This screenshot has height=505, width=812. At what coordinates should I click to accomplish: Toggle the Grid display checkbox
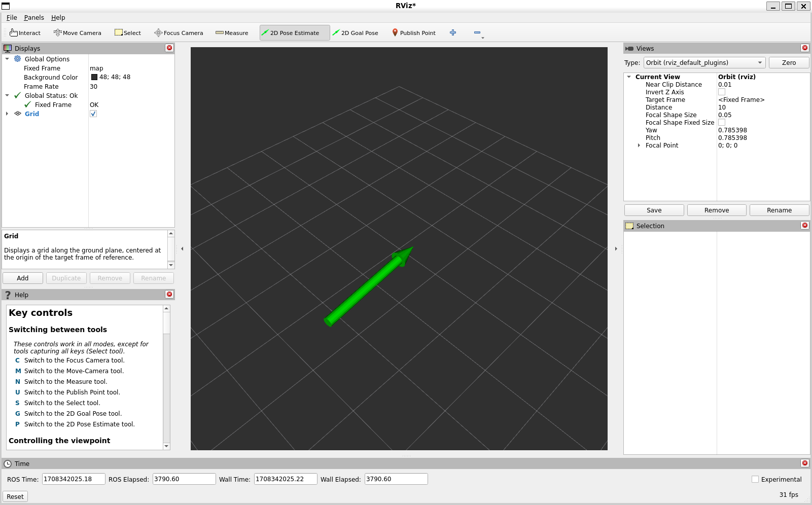pos(93,114)
